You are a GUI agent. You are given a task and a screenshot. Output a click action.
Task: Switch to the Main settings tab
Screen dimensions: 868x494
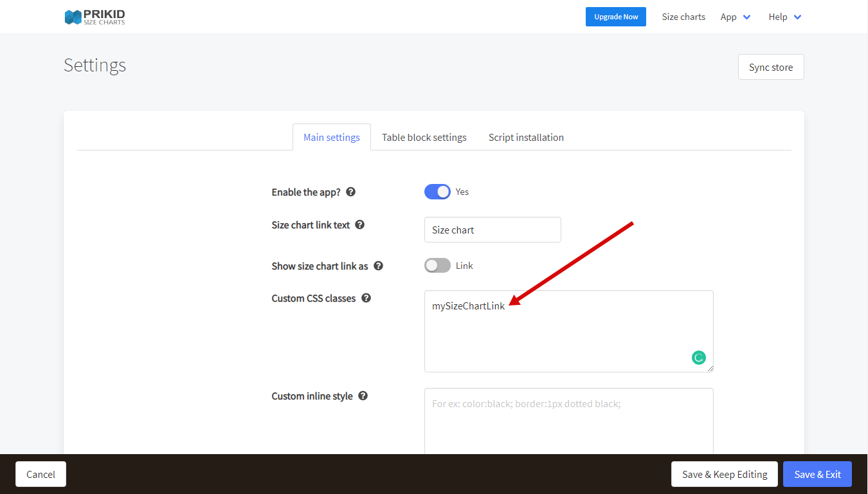332,137
